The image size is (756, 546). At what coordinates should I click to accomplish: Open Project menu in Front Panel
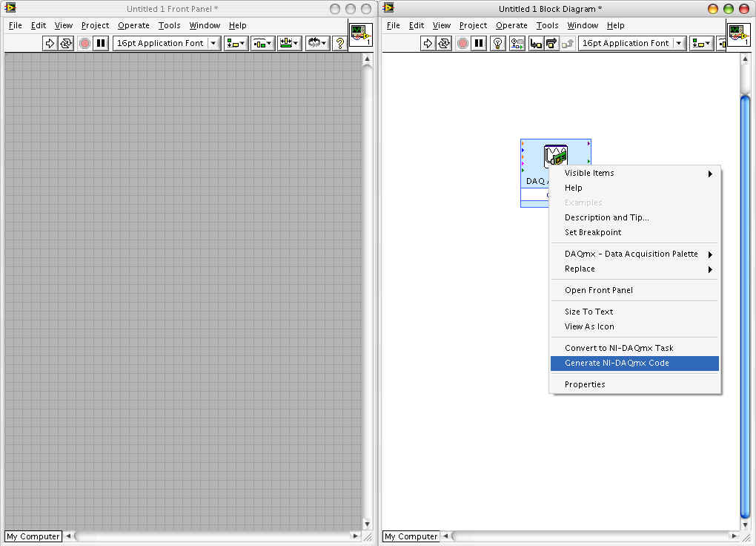coord(95,25)
